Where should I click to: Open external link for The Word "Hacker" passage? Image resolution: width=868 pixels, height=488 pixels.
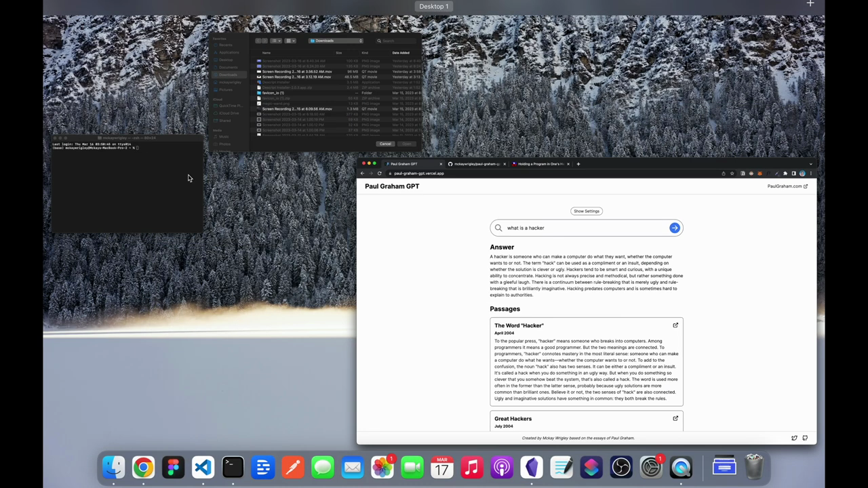coord(675,325)
